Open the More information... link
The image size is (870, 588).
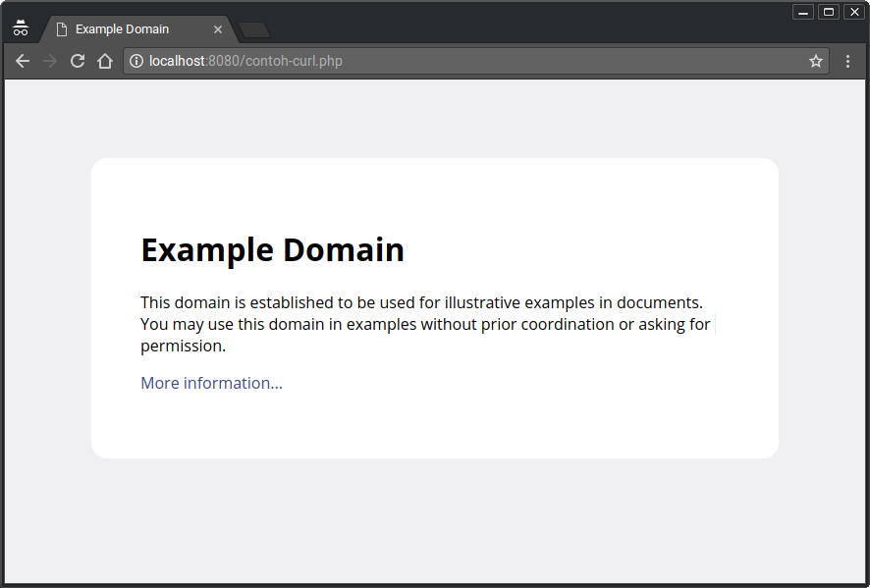coord(211,383)
